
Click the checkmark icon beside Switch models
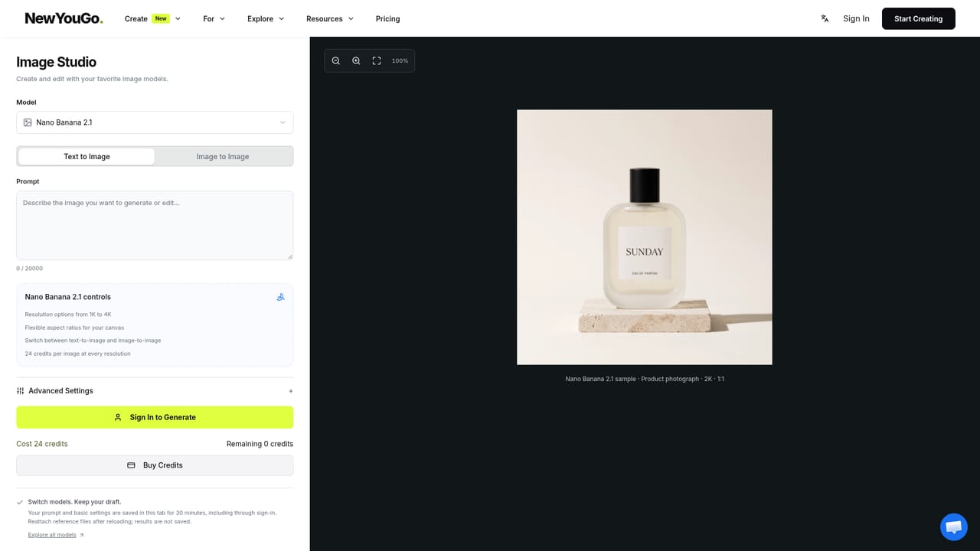pyautogui.click(x=20, y=502)
